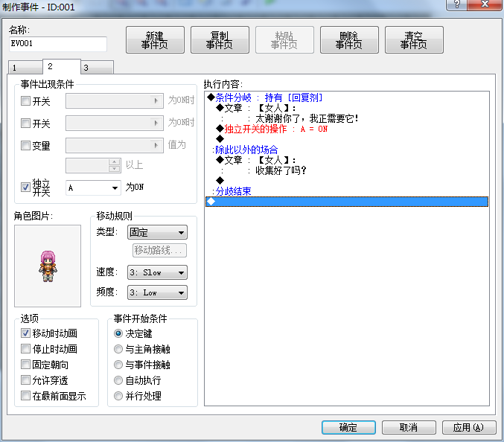Select the 与主角接触 trigger radio button
This screenshot has height=442, width=504.
118,349
